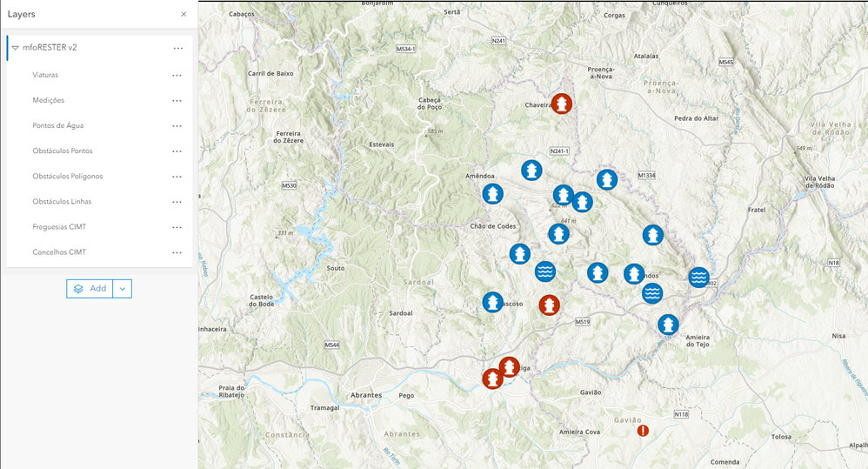Screen dimensions: 868x469
Task: Close the Layers panel
Action: pyautogui.click(x=184, y=15)
